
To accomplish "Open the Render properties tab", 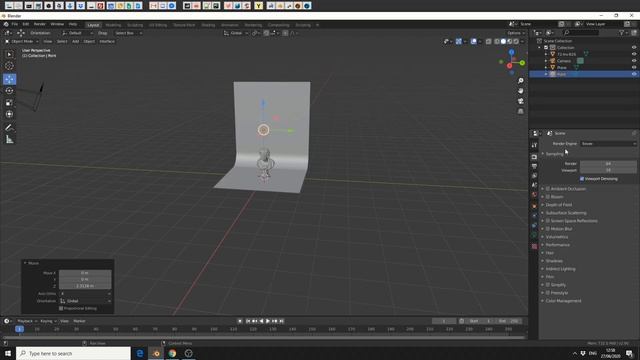I will point(534,157).
